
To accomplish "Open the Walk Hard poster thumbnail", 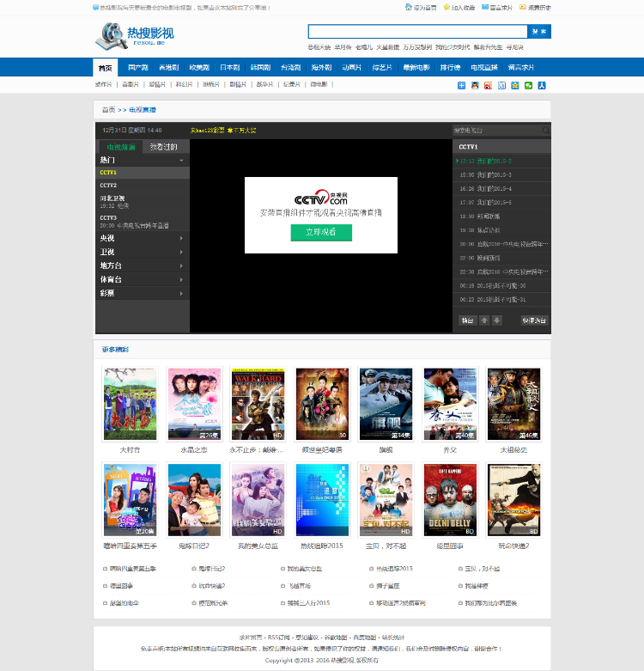I will pyautogui.click(x=258, y=404).
